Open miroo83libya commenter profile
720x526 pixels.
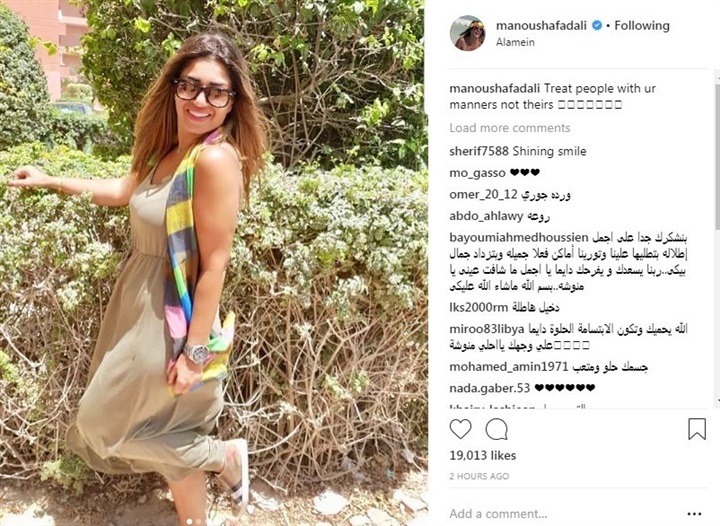(487, 329)
